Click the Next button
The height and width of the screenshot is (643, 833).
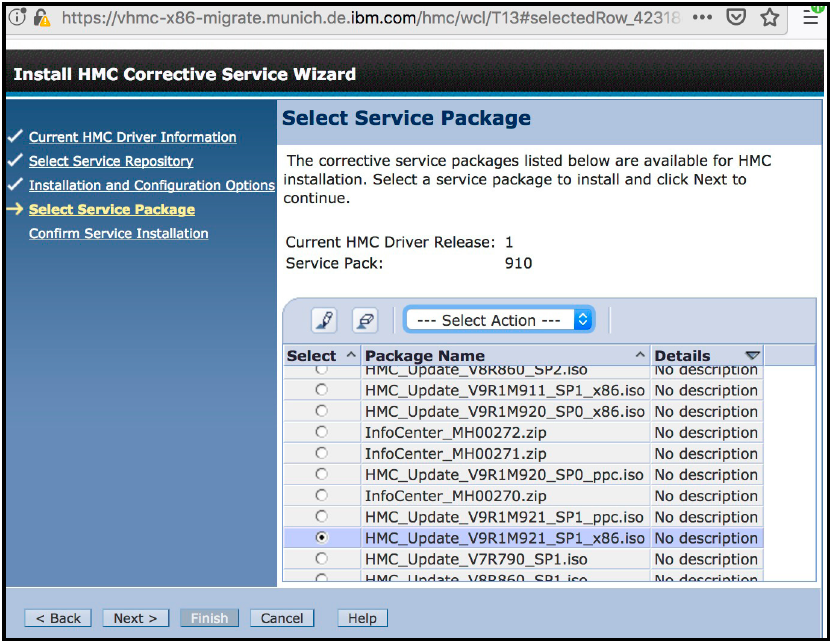[135, 618]
